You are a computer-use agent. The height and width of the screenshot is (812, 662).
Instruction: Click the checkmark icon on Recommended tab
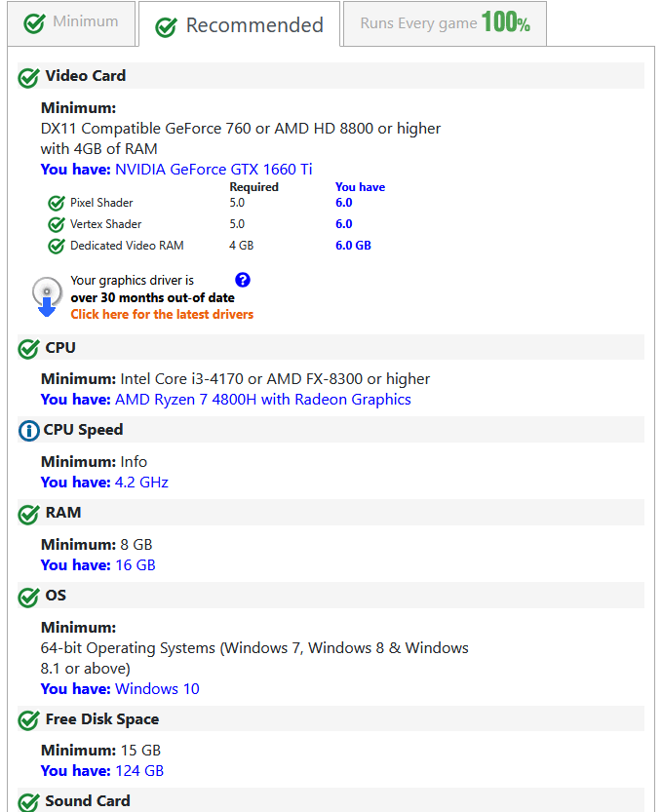tap(166, 27)
